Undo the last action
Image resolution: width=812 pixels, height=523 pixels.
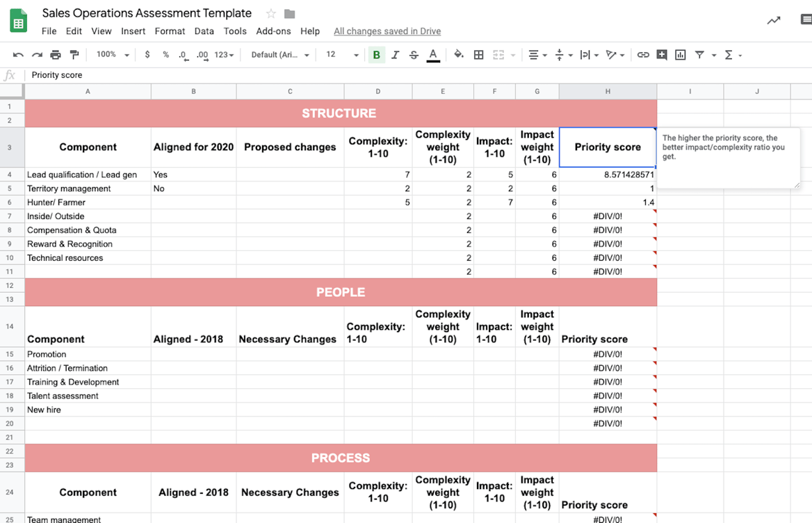pos(19,54)
